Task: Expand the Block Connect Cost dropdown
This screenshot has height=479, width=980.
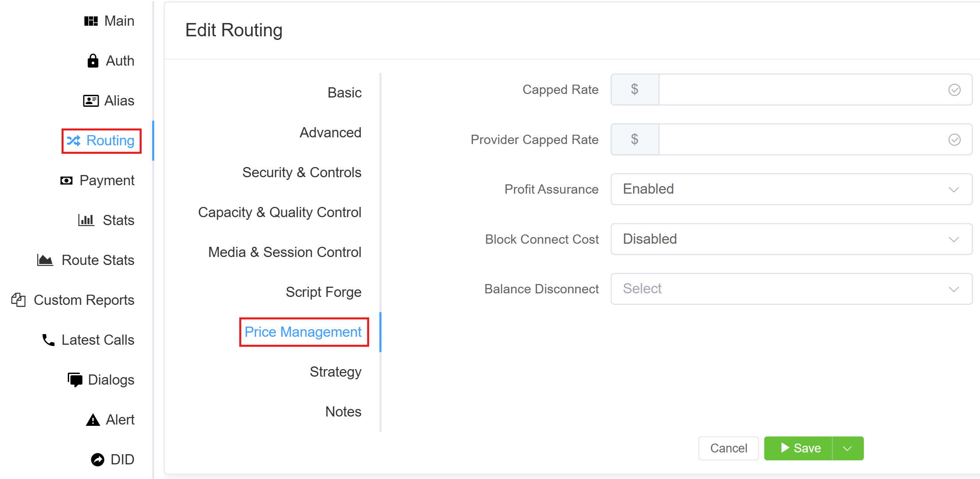Action: (791, 239)
